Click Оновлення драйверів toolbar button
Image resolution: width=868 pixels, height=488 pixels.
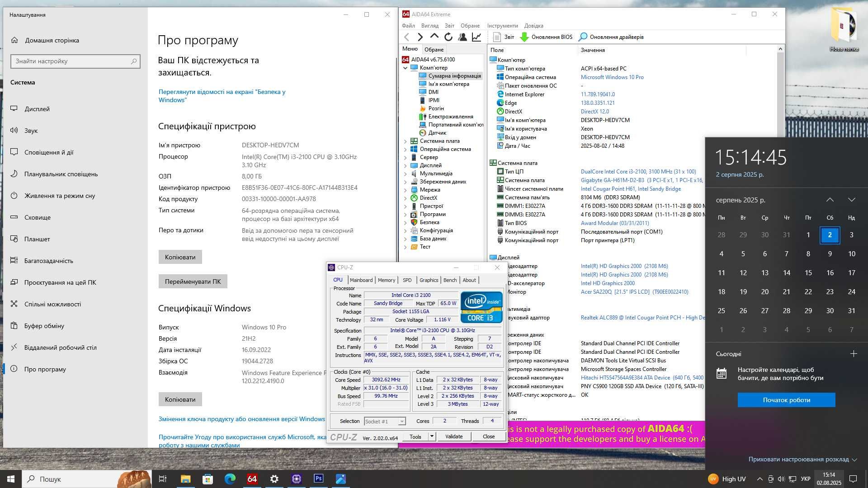611,37
